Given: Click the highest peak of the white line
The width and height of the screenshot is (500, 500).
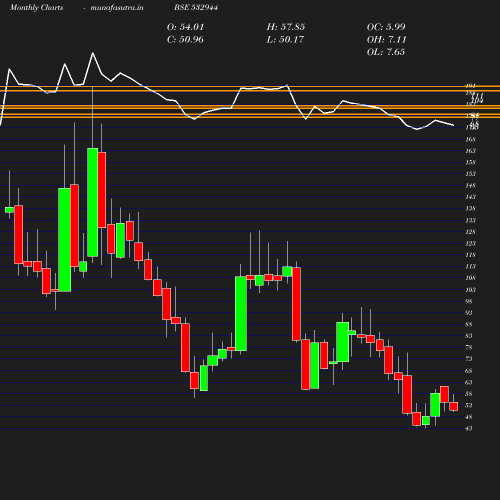Looking at the screenshot, I should pos(93,53).
